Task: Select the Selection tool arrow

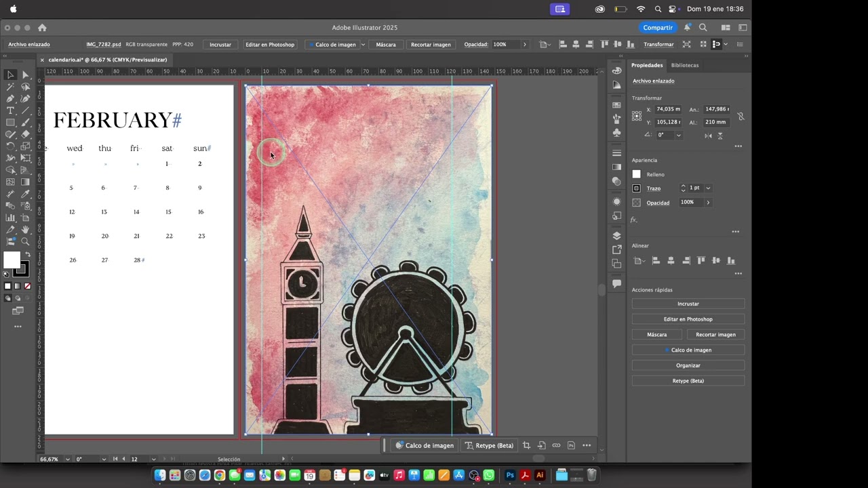Action: tap(10, 75)
